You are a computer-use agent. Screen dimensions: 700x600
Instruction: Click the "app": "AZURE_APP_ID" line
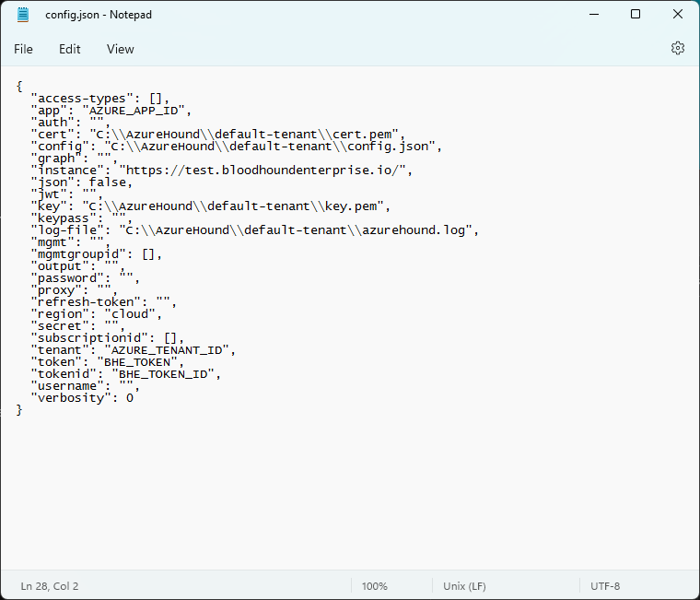(111, 111)
